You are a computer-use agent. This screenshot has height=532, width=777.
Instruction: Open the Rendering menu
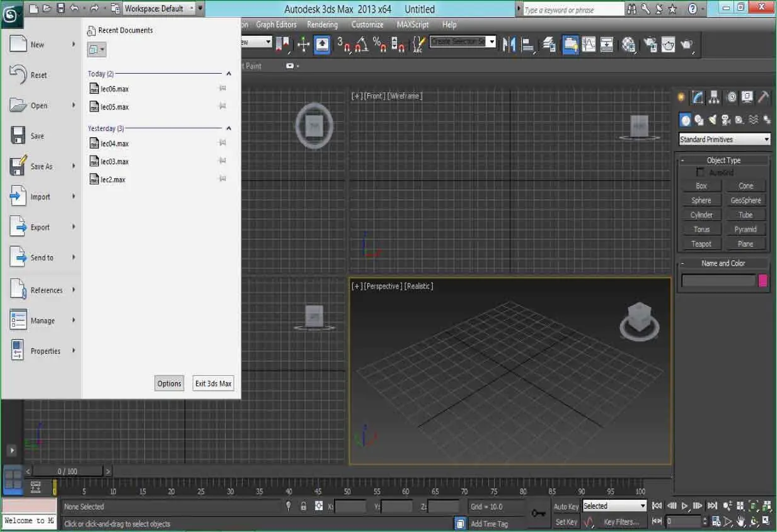(x=322, y=25)
